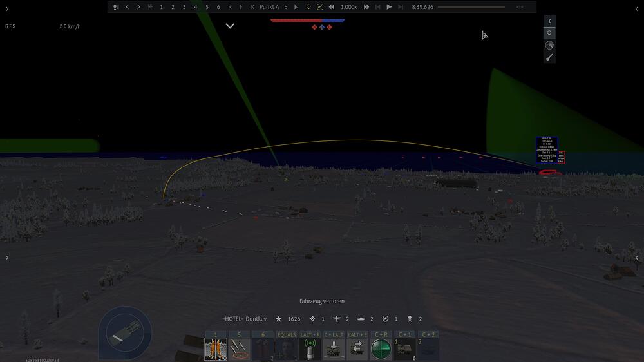Image resolution: width=644 pixels, height=362 pixels.
Task: Select action slot 1 missile launch icon
Action: coord(216,349)
